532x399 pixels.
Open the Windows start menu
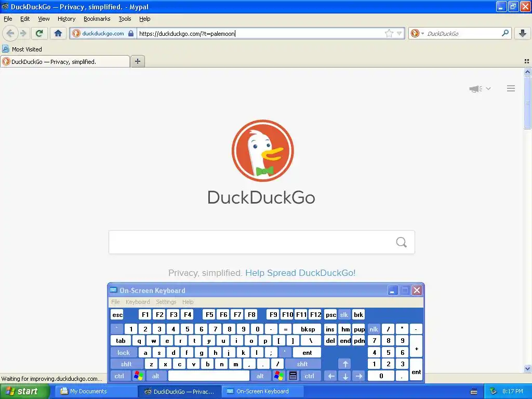coord(24,392)
